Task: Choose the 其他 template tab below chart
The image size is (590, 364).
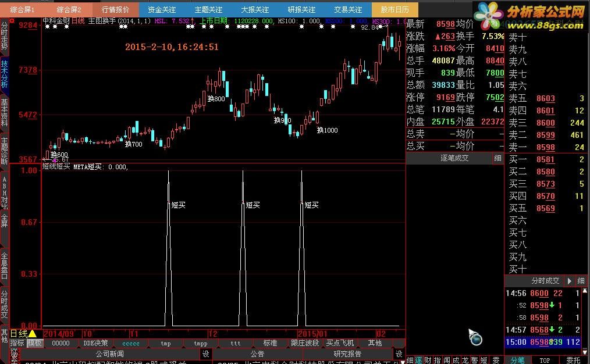Action: [x=375, y=343]
